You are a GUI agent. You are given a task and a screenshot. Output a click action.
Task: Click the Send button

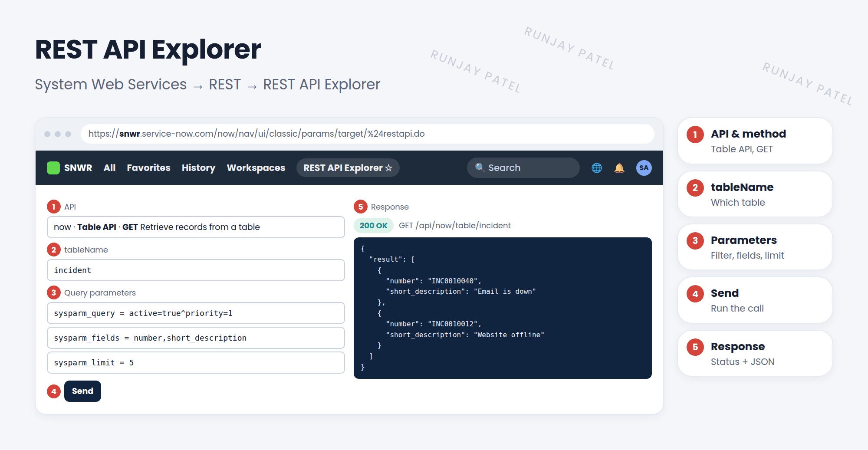82,391
